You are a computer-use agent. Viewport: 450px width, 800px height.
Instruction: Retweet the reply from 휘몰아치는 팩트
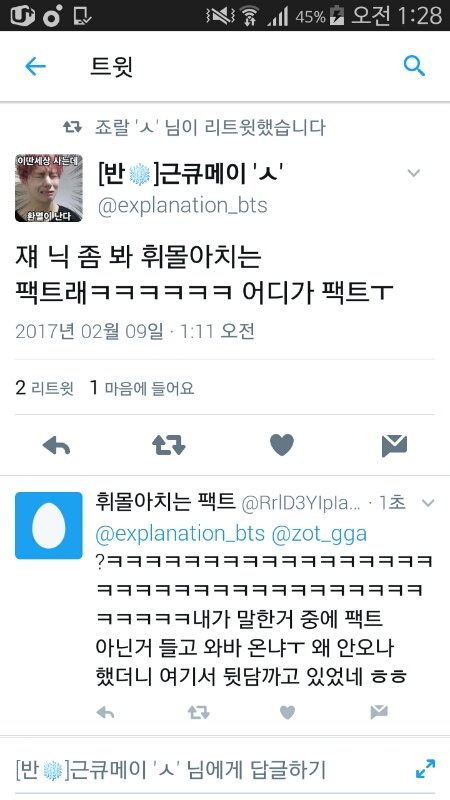(198, 712)
